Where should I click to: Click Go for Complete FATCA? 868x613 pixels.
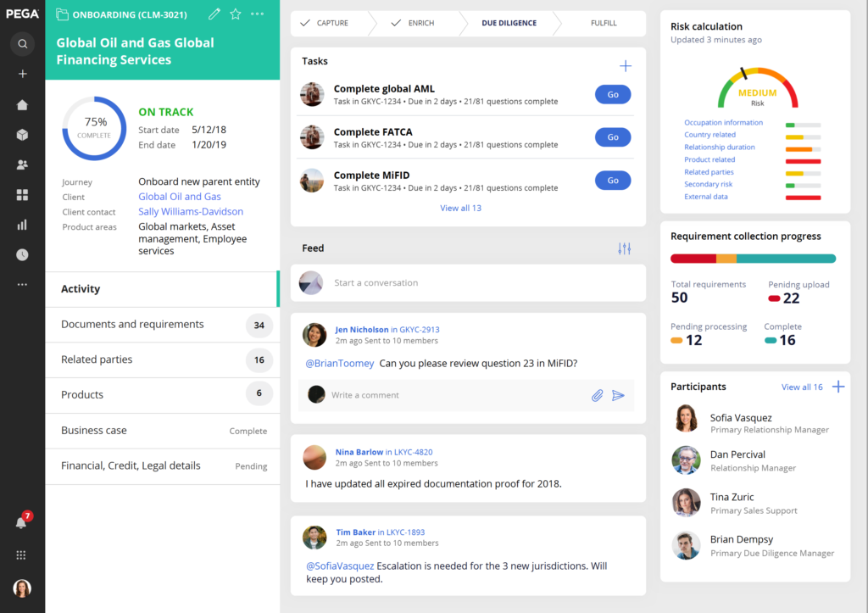[613, 137]
